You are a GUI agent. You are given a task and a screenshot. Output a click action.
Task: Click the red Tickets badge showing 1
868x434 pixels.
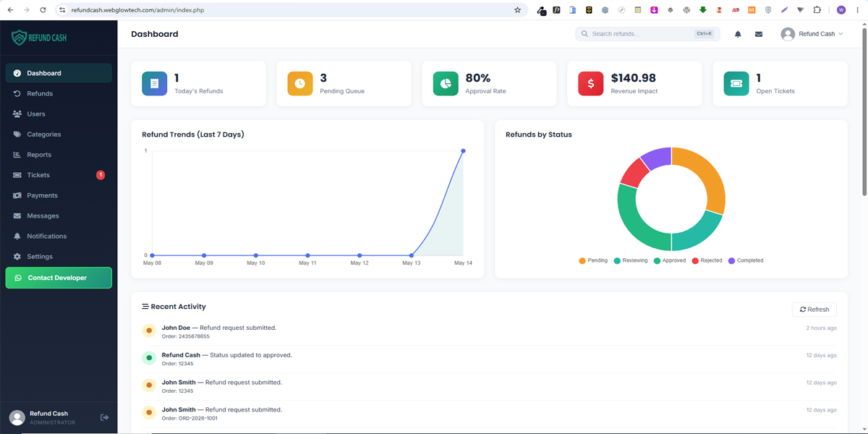point(101,175)
